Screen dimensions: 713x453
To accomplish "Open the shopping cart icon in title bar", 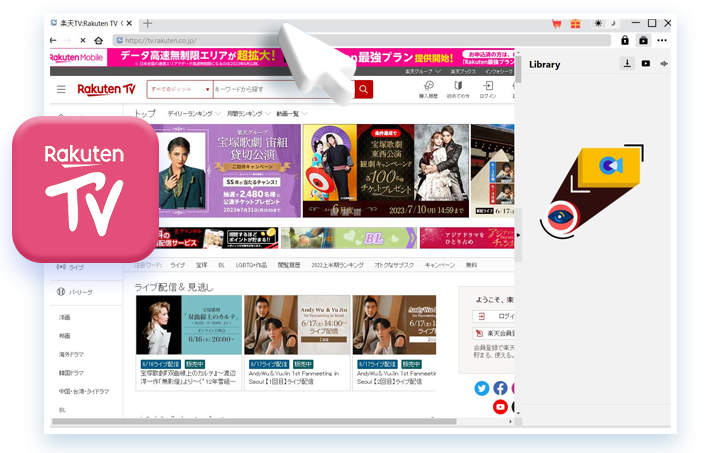I will (x=556, y=24).
